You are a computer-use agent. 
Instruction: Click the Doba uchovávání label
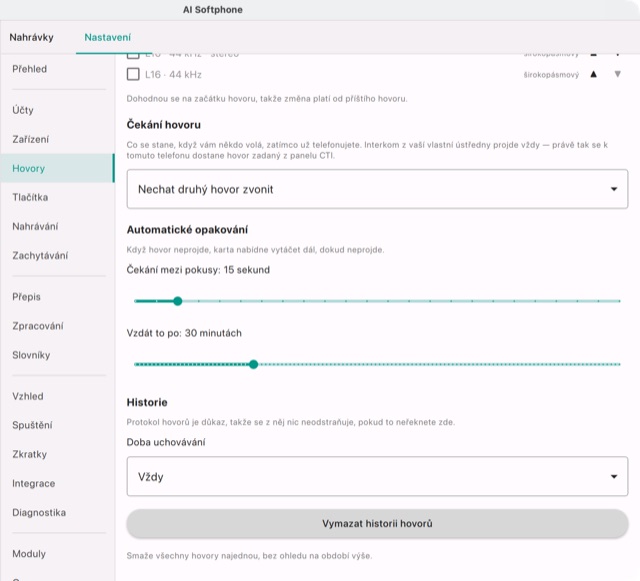tap(166, 442)
